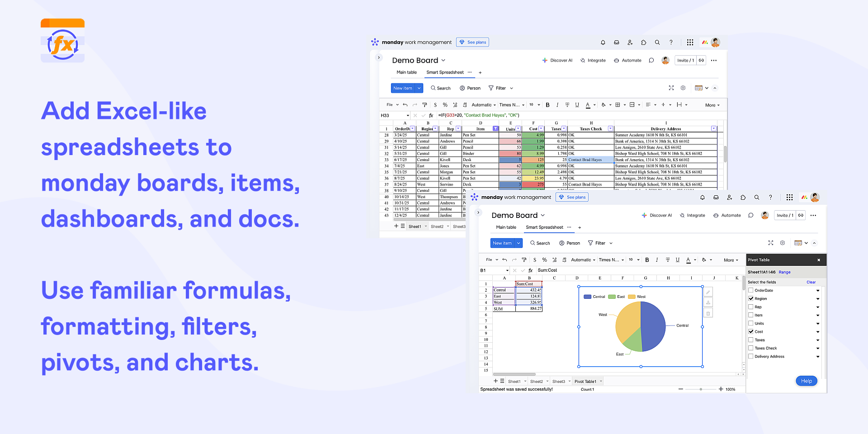Click Invite / 1 button in H33 spreadsheet window

tap(685, 61)
